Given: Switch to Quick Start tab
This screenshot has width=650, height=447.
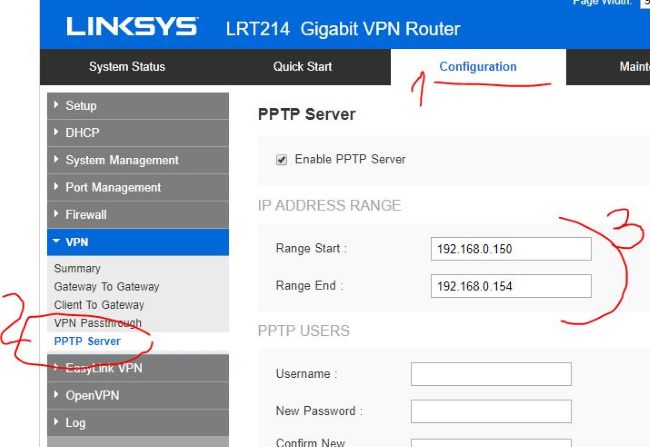Looking at the screenshot, I should pyautogui.click(x=302, y=67).
